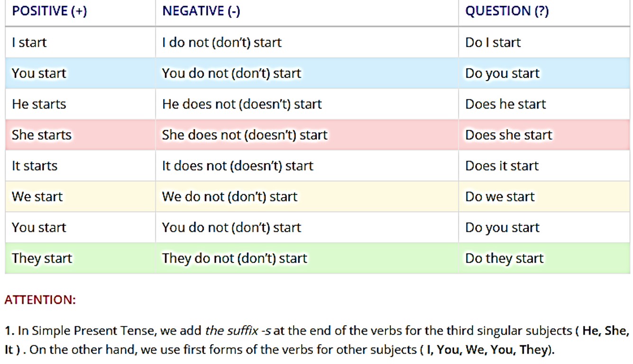Click the "Do we start" cell

click(x=500, y=197)
